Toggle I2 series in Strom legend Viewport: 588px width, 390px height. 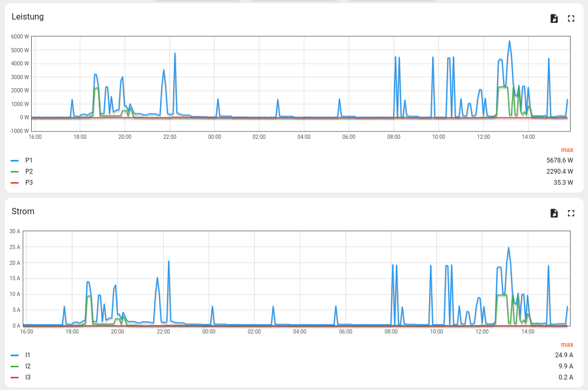(28, 366)
